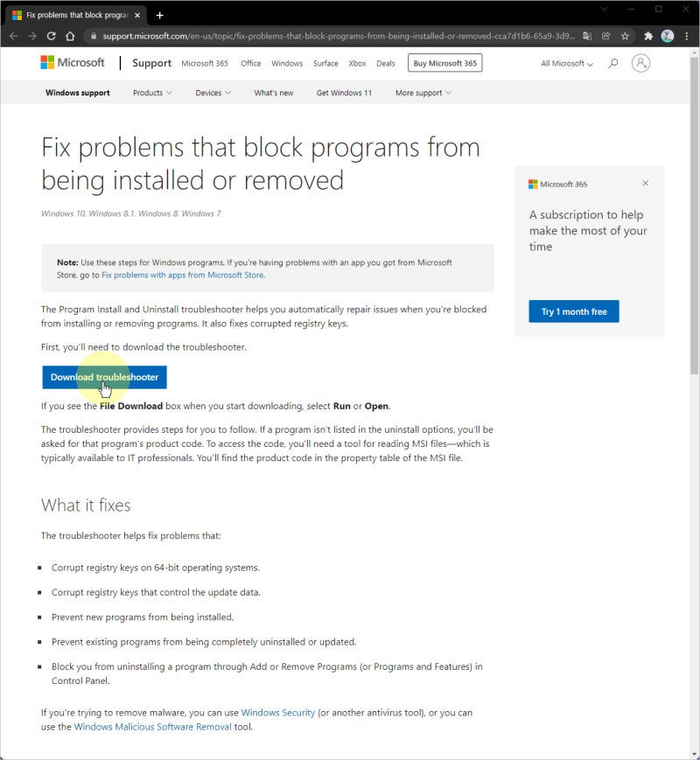Screen dimensions: 700x760
Task: Bookmark this page with the star icon
Action: pos(625,36)
